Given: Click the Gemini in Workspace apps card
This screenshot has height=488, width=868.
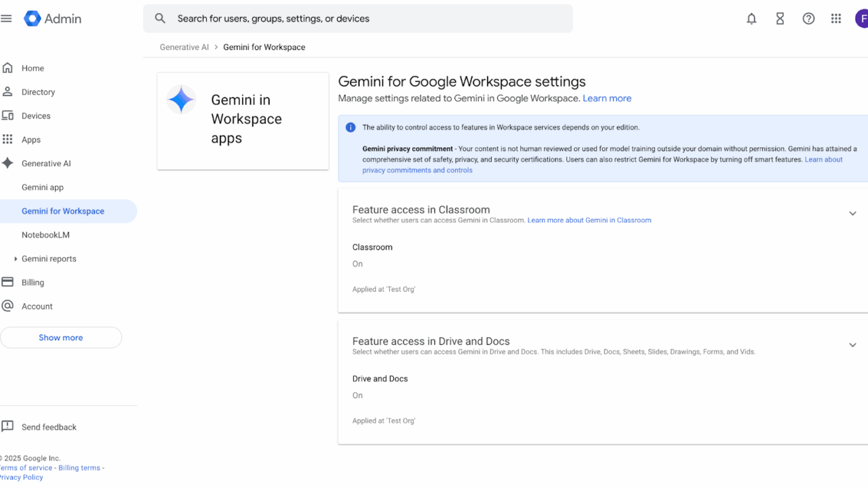Looking at the screenshot, I should tap(243, 121).
